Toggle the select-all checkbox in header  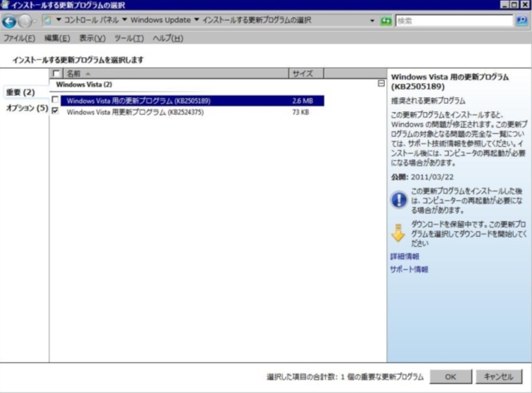(56, 73)
